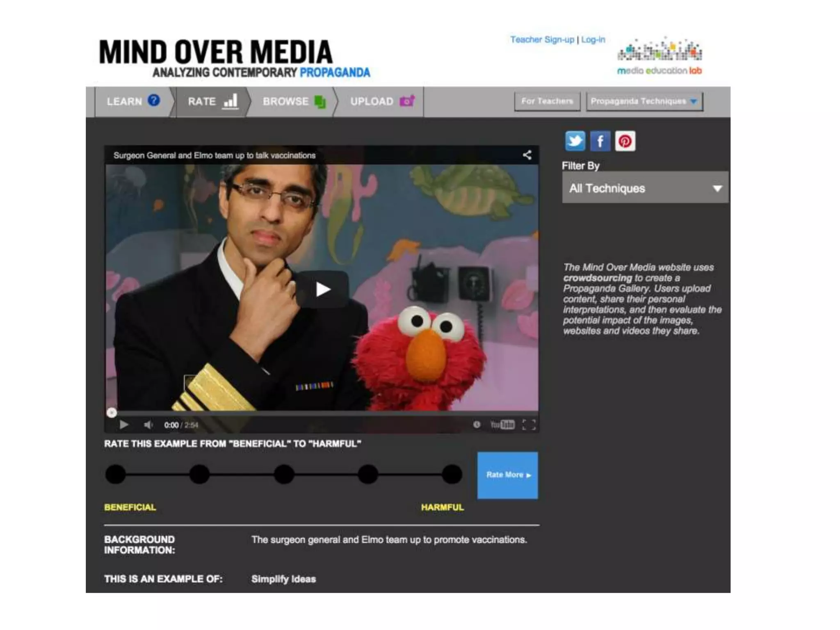Viewport: 840px width, 630px height.
Task: Enter fullscreen video mode
Action: [x=529, y=425]
